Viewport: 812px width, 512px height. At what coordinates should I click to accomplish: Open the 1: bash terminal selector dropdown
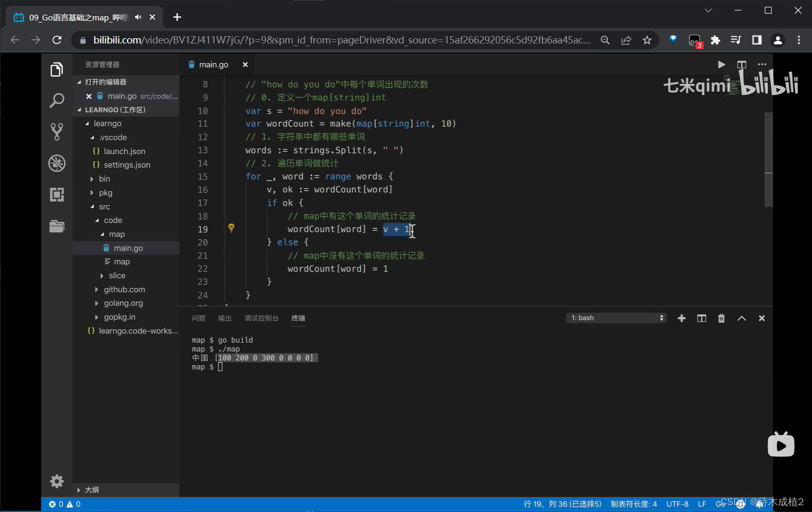click(616, 318)
